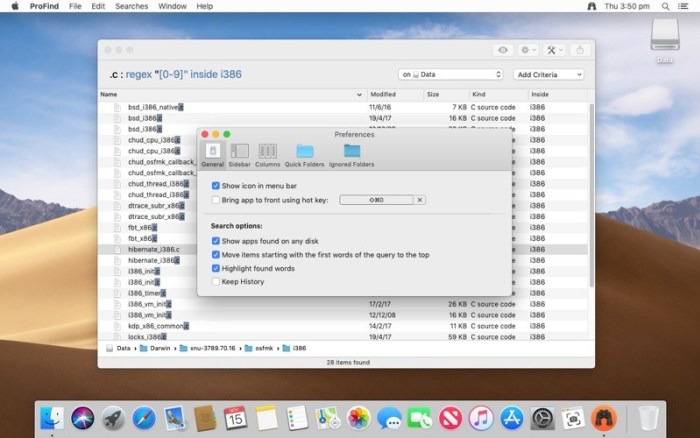The image size is (700, 438).
Task: Open the Sidebar preferences tab
Action: tap(239, 154)
